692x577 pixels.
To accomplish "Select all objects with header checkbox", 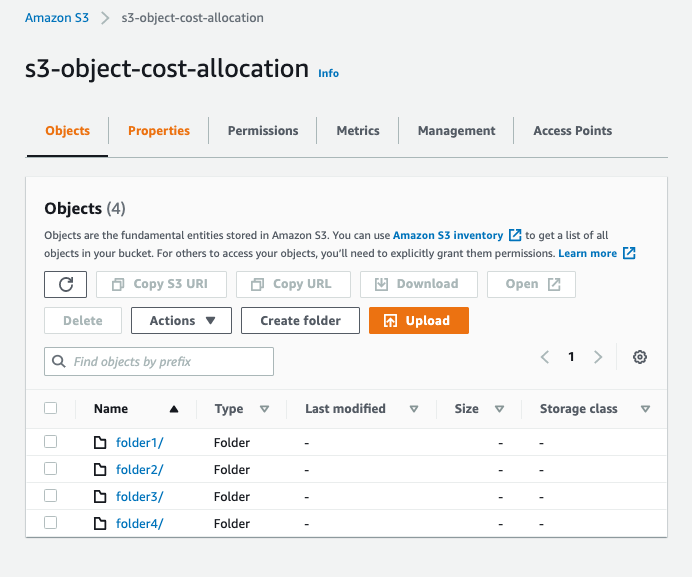I will [x=51, y=408].
